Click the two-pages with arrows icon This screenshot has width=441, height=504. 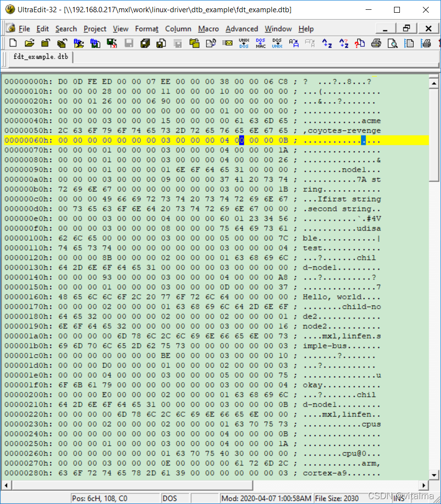tap(211, 43)
